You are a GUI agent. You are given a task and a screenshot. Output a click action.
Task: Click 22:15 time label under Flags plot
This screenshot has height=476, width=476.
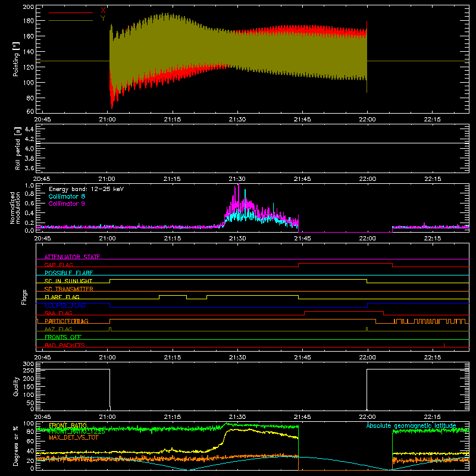433,358
